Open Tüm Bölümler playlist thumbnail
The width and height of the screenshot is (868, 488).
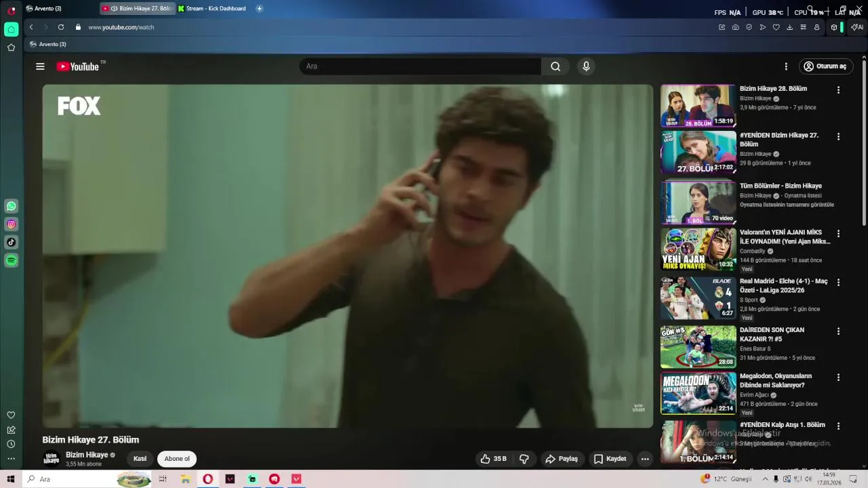tap(698, 203)
